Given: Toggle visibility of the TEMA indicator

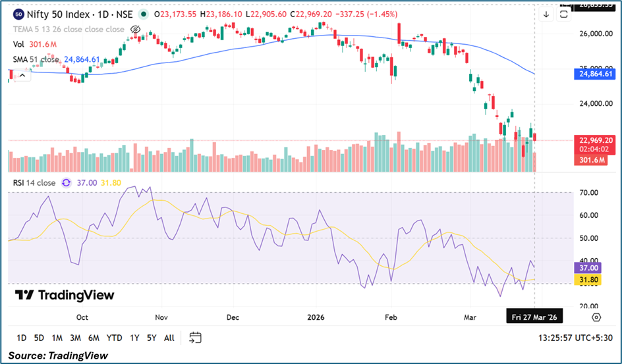Looking at the screenshot, I should [x=135, y=30].
